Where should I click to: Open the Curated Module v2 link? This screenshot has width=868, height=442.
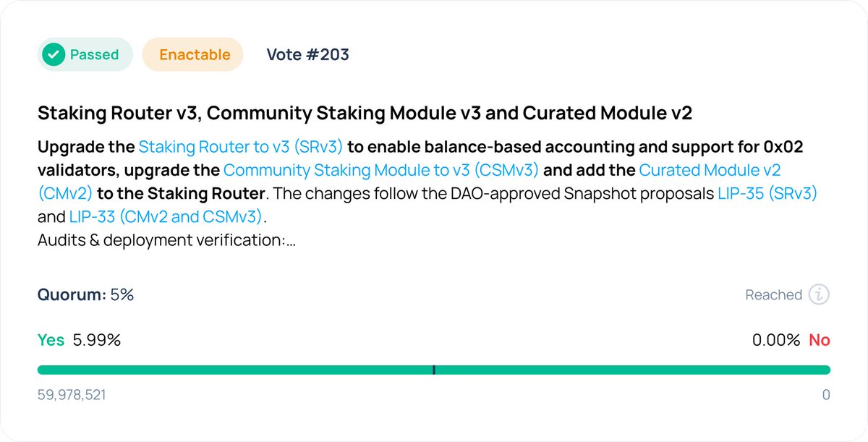(x=710, y=170)
